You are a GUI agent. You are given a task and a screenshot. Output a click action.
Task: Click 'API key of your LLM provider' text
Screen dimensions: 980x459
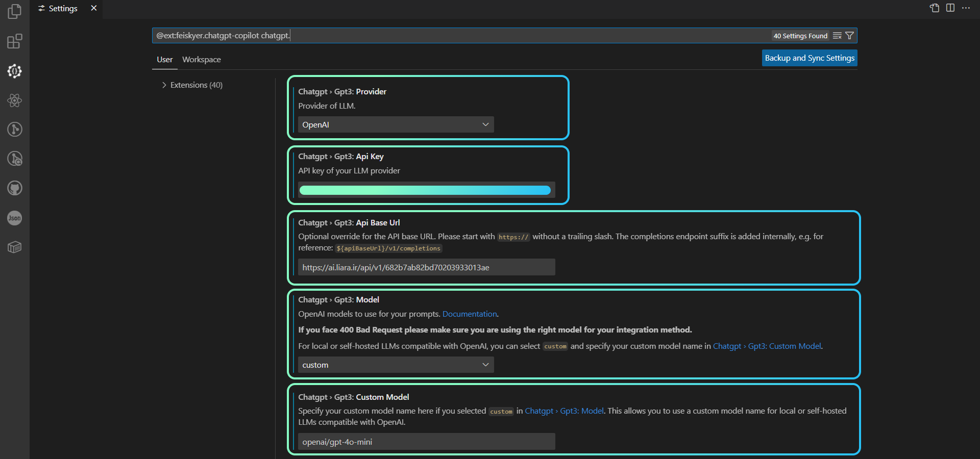click(x=349, y=171)
